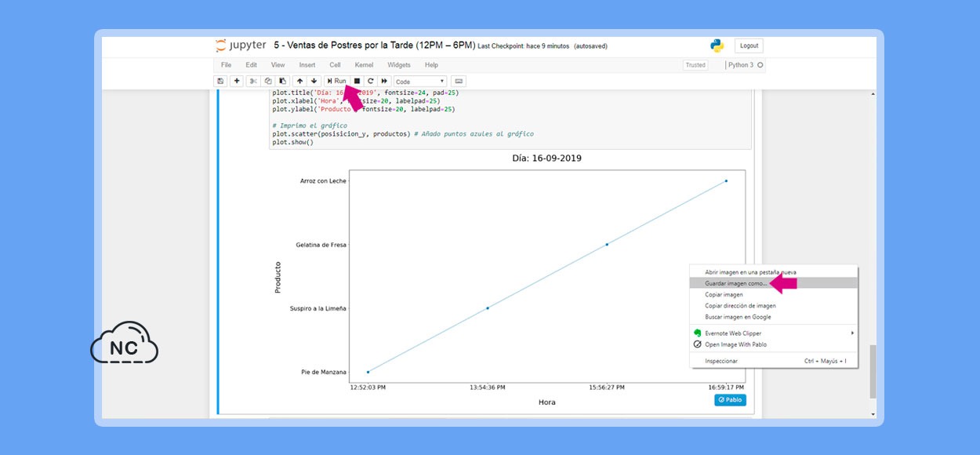980x455 pixels.
Task: Move the selected cell up
Action: [x=299, y=81]
